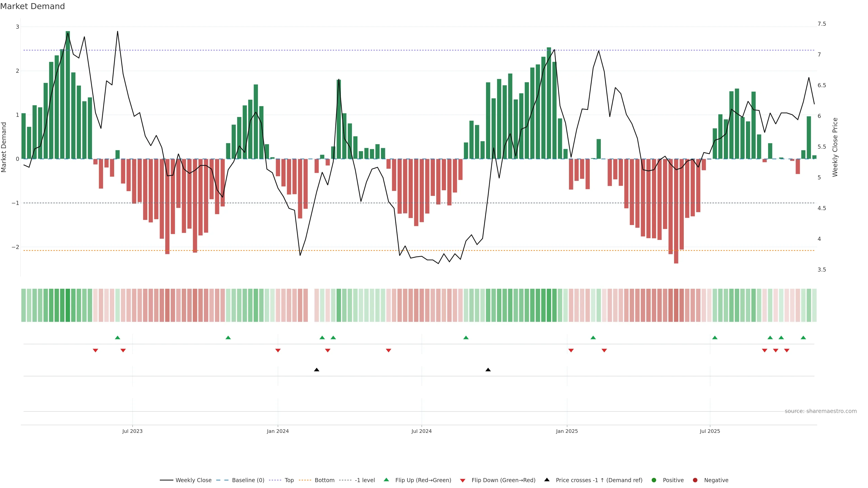Click the red Negative legend dot
Screen dimensions: 868x488
coord(695,480)
